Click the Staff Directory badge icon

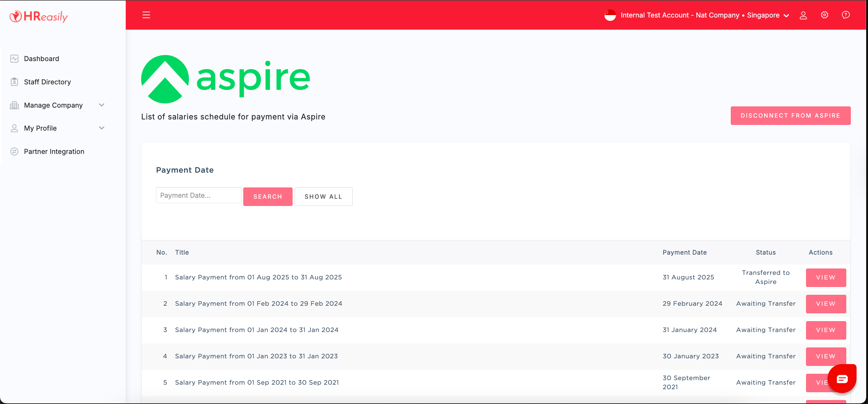[x=14, y=82]
